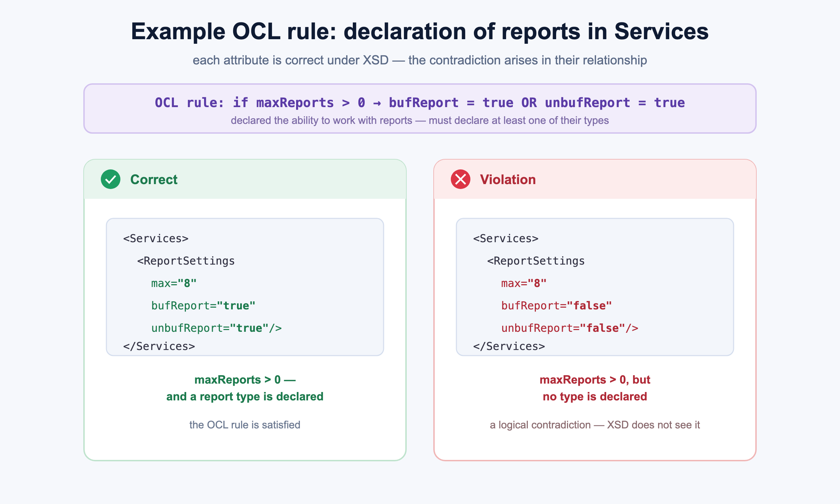Select the Violation panel heading
This screenshot has width=840, height=504.
(507, 180)
